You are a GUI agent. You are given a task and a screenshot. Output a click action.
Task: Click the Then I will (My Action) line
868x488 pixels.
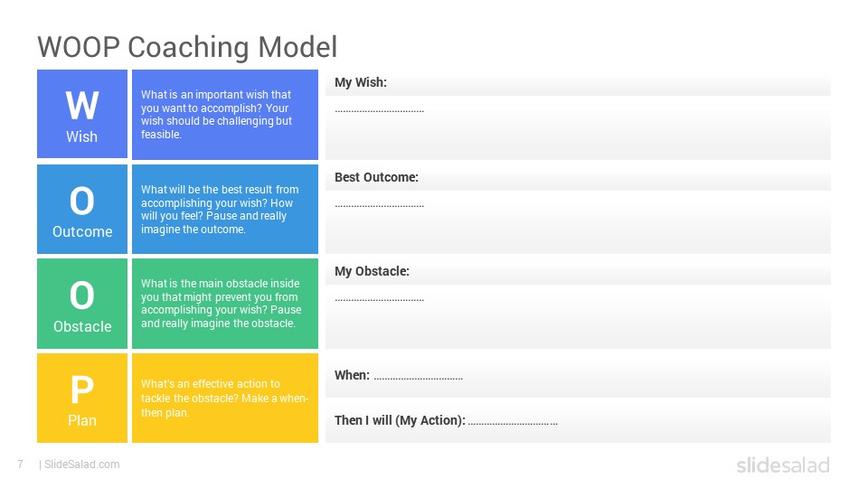click(446, 420)
